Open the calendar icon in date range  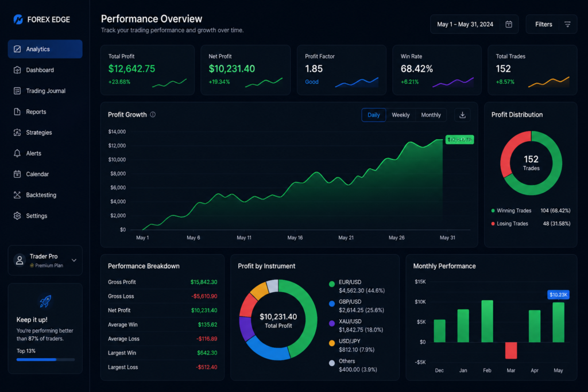pyautogui.click(x=509, y=24)
